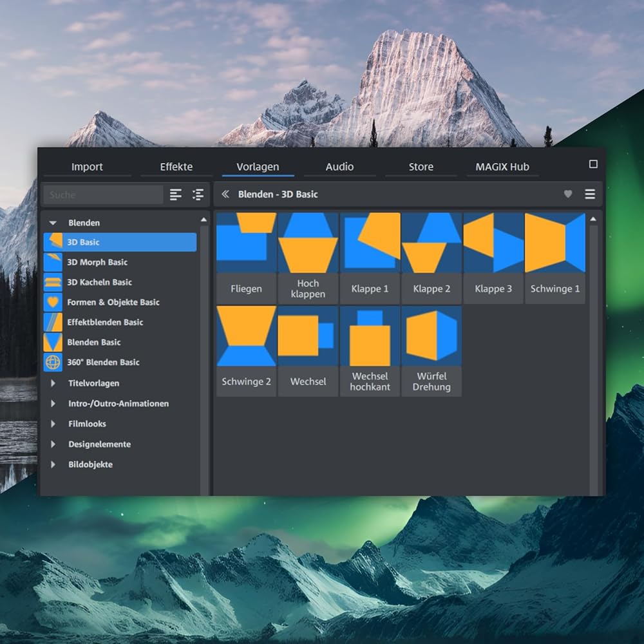Click the scroll-up arrow in templates grid
The height and width of the screenshot is (644, 644).
pos(593,220)
